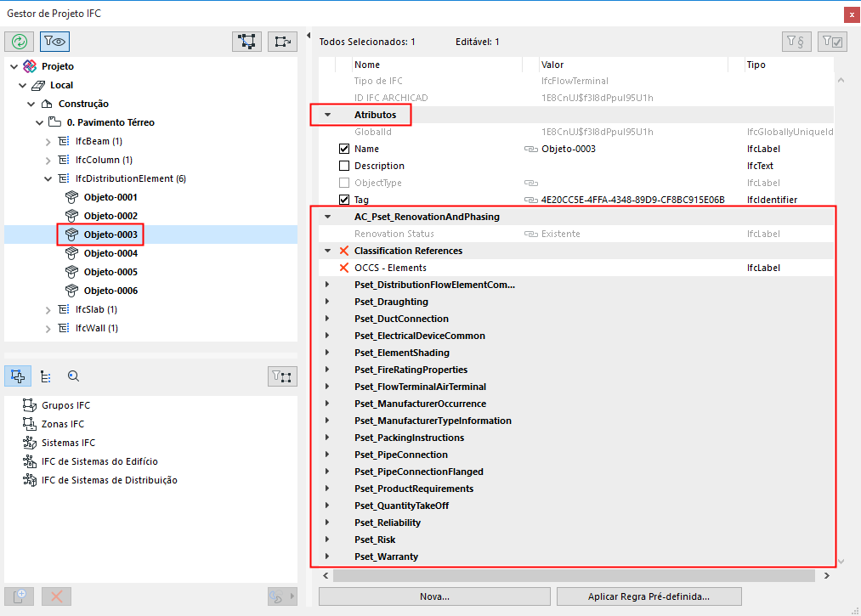Expand the IfcSlab (1) group
The height and width of the screenshot is (616, 861).
pos(48,310)
